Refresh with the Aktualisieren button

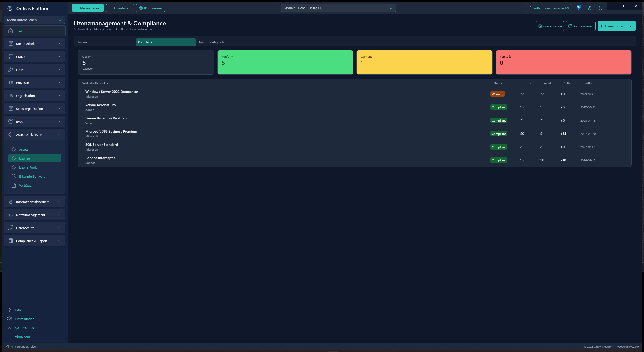click(x=581, y=26)
